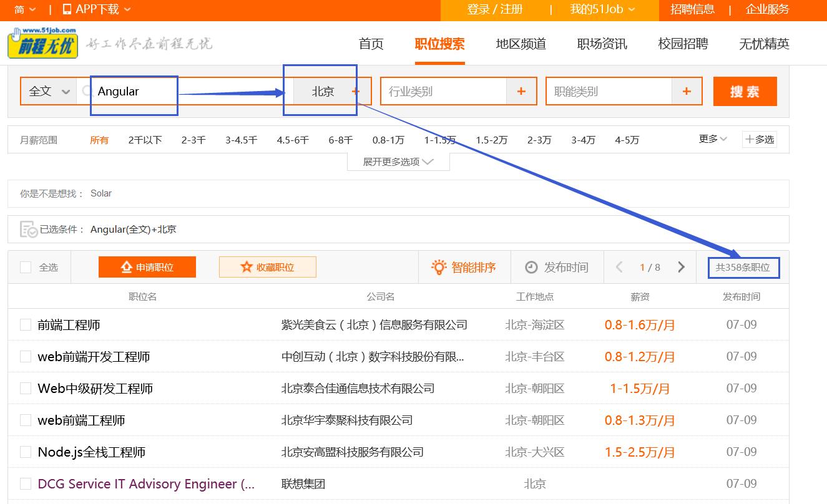This screenshot has height=504, width=827.
Task: Select salary range 3-4万
Action: 583,140
